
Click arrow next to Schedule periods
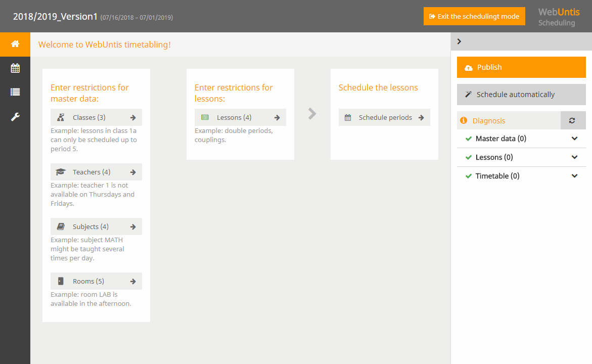coord(421,118)
